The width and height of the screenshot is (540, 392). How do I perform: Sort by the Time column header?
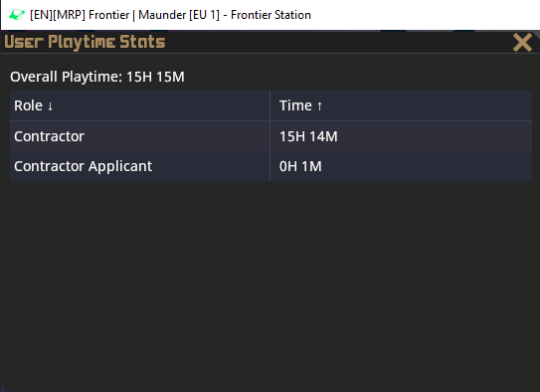[401, 105]
